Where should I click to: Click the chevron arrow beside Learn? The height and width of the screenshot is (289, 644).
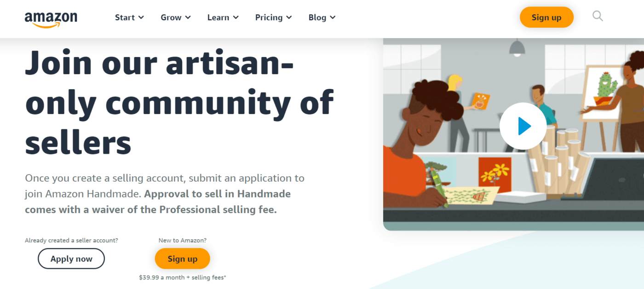point(236,17)
